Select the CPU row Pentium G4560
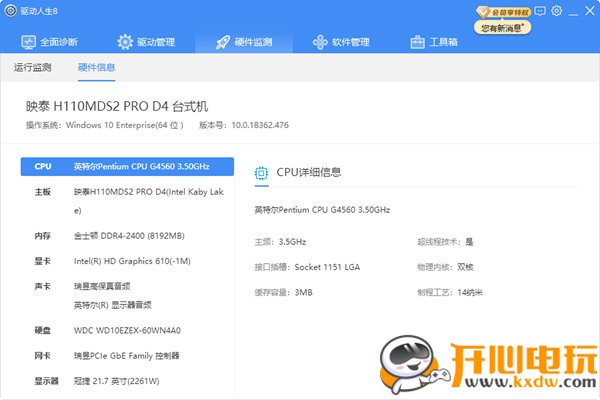 pyautogui.click(x=127, y=167)
